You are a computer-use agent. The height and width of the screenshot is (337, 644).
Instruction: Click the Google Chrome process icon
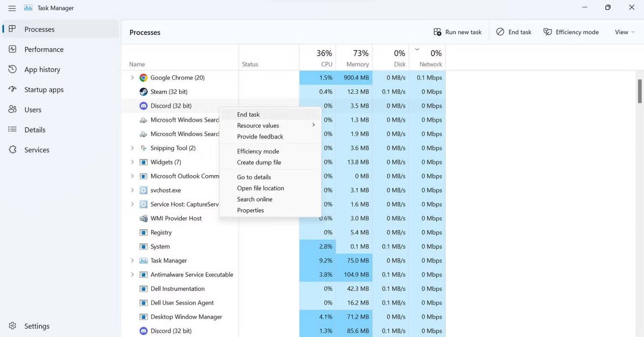pos(143,77)
